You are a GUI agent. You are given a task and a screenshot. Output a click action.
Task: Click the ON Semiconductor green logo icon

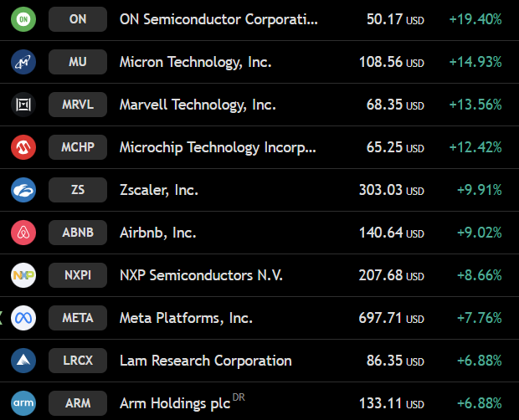23,19
